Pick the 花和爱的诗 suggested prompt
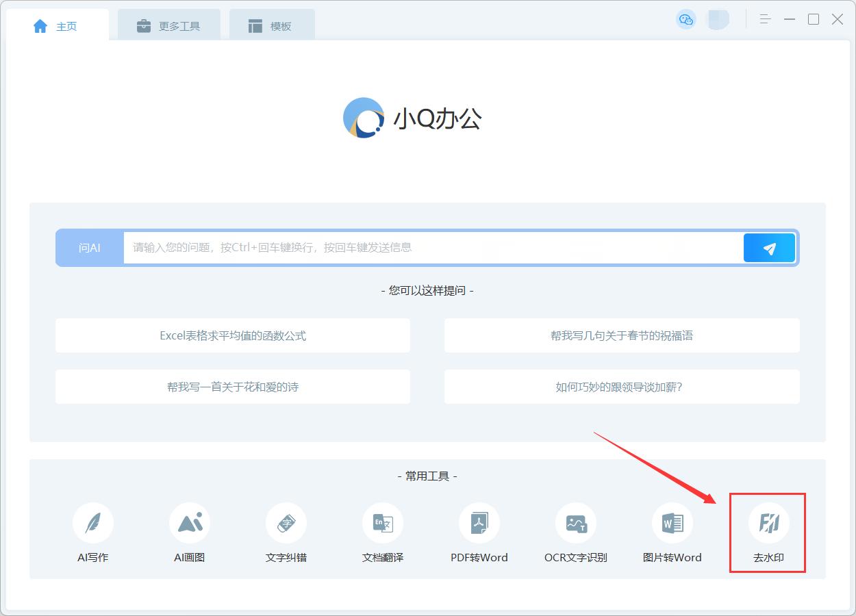The width and height of the screenshot is (856, 616). [233, 387]
